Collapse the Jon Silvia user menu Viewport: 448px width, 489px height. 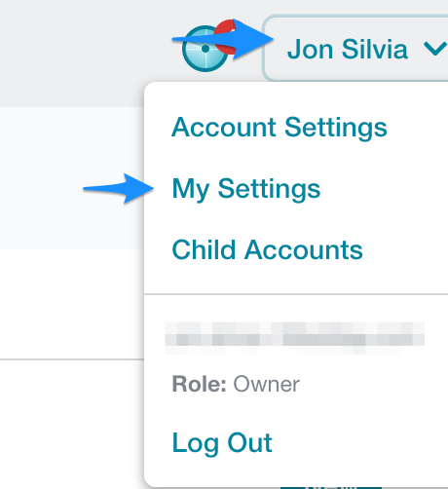click(356, 49)
